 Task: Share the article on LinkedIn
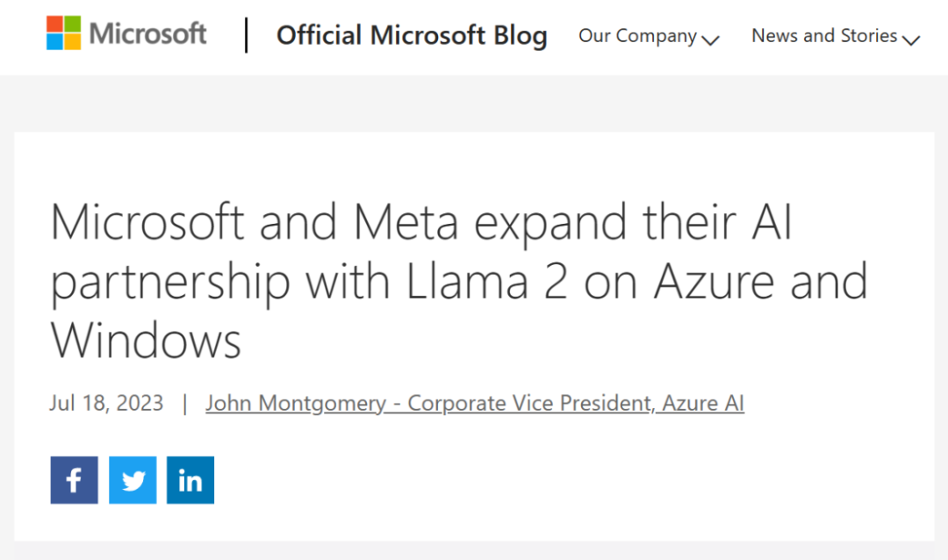tap(190, 480)
